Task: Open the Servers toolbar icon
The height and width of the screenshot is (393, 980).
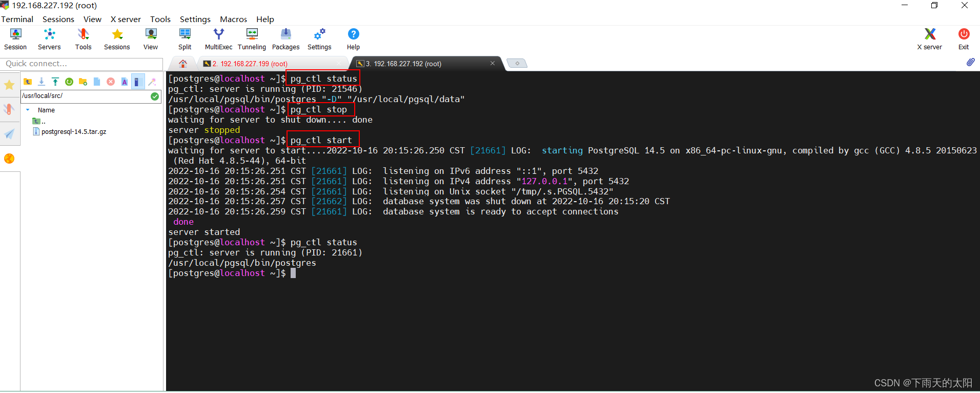Action: [x=49, y=40]
